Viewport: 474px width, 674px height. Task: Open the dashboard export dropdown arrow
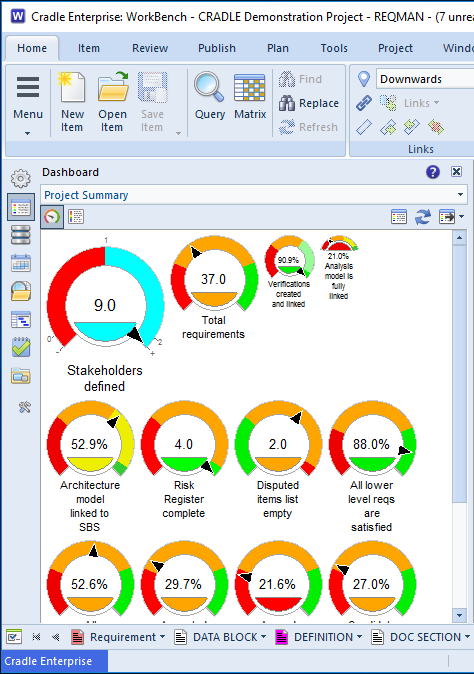(x=462, y=217)
